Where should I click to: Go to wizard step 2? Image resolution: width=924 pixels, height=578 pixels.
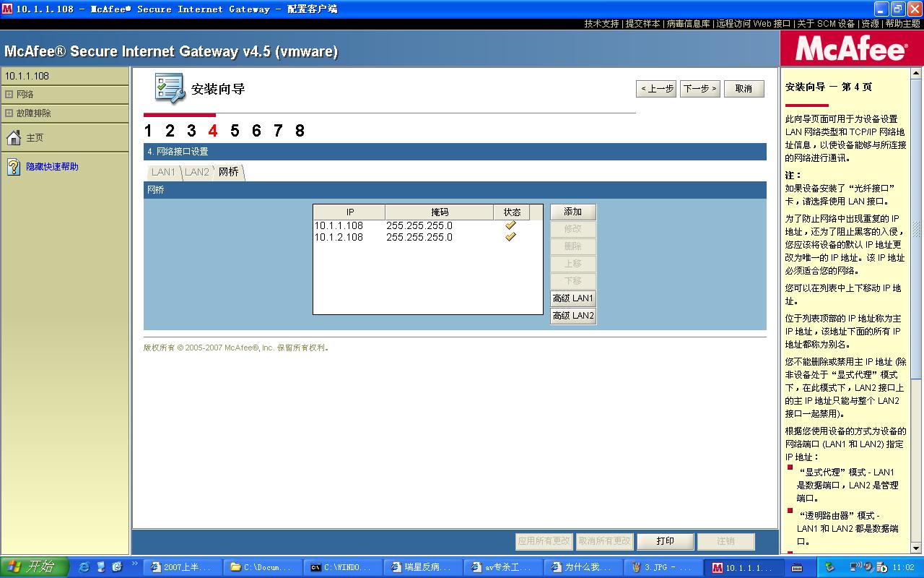pos(170,131)
